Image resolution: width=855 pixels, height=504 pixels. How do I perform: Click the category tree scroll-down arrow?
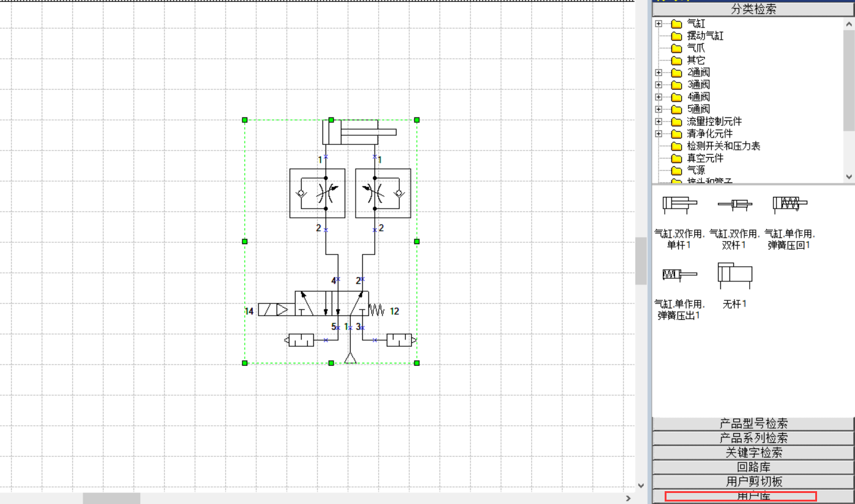coord(849,176)
